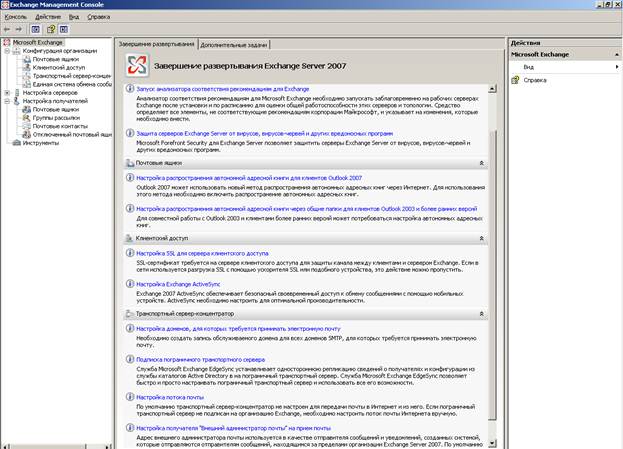Open Справка in the Действия pane
This screenshot has height=449, width=623.
[535, 80]
